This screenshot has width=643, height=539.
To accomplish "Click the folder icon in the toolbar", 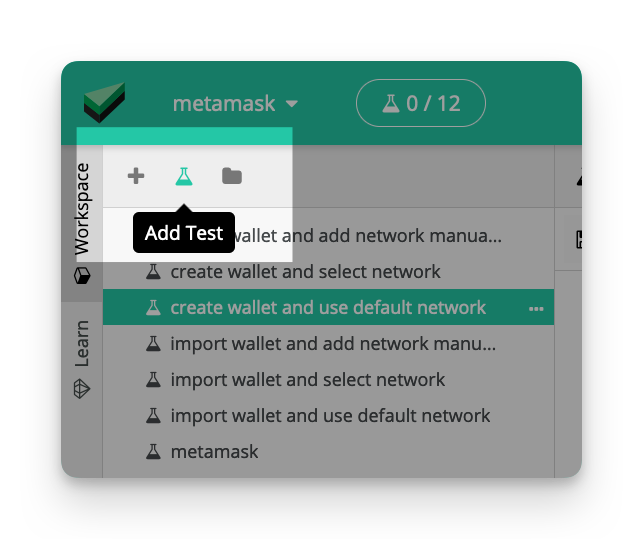I will (232, 176).
